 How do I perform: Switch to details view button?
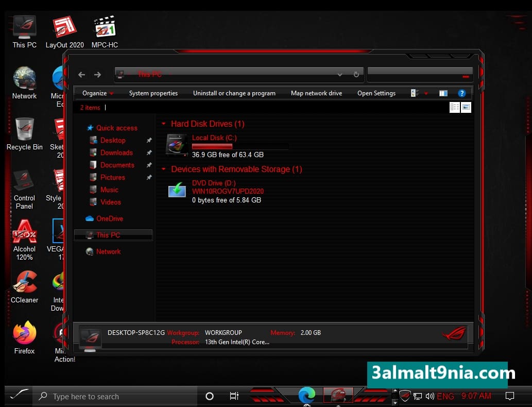point(454,107)
